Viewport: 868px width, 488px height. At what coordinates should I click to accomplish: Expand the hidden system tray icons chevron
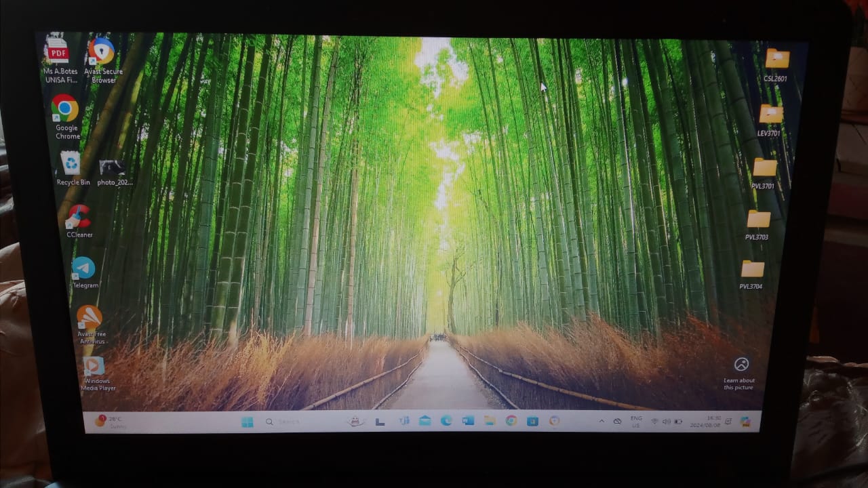[x=601, y=421]
